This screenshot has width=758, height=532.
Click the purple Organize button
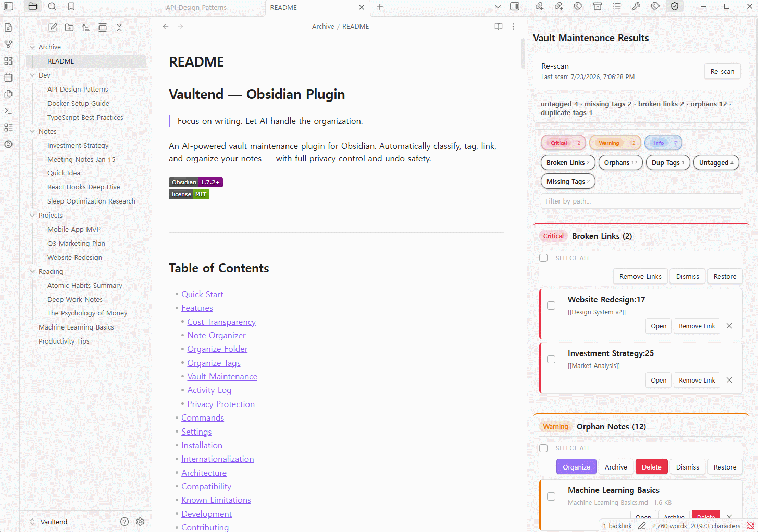[x=576, y=467]
